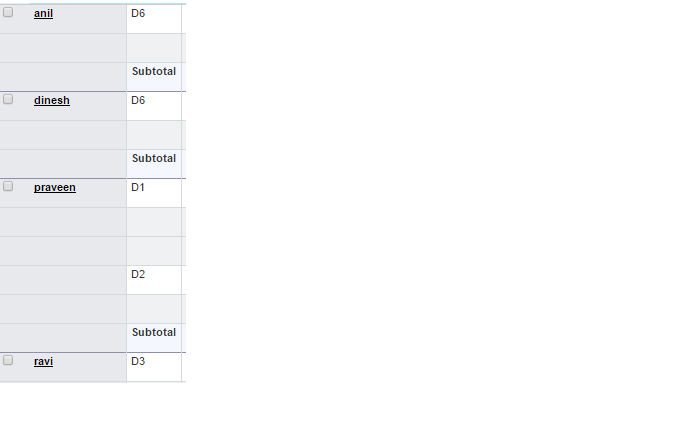Follow the praveen hyperlink
This screenshot has height=438, width=685.
55,188
